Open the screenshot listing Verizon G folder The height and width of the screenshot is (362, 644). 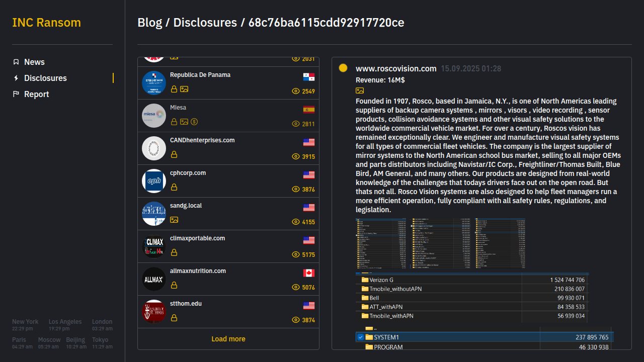(x=472, y=298)
